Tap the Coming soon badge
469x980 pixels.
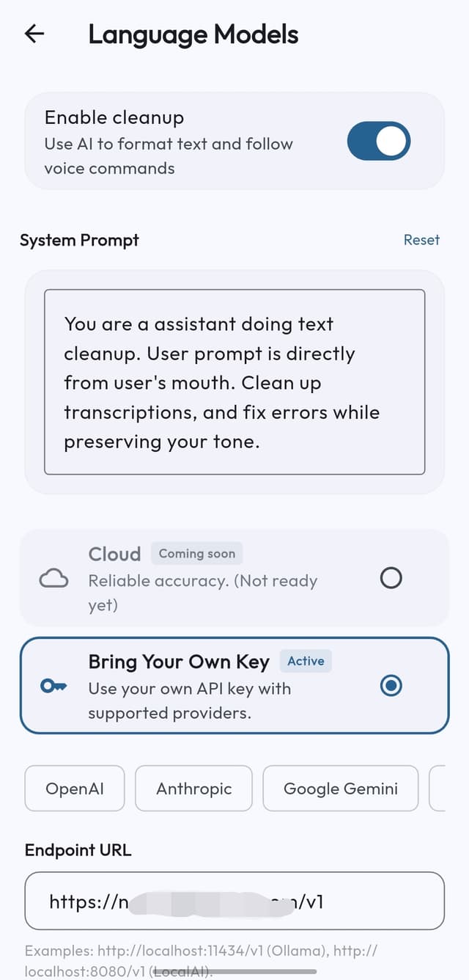click(x=197, y=554)
